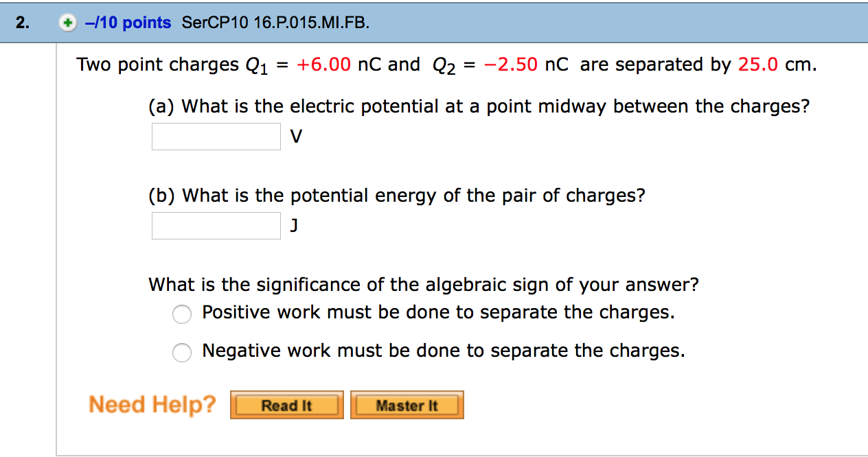Click the Need Help? label
The height and width of the screenshot is (457, 868).
point(152,404)
